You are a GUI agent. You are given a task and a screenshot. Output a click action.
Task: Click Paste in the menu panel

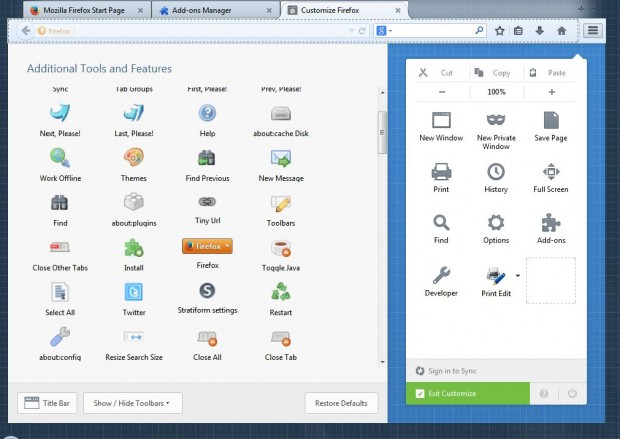551,73
